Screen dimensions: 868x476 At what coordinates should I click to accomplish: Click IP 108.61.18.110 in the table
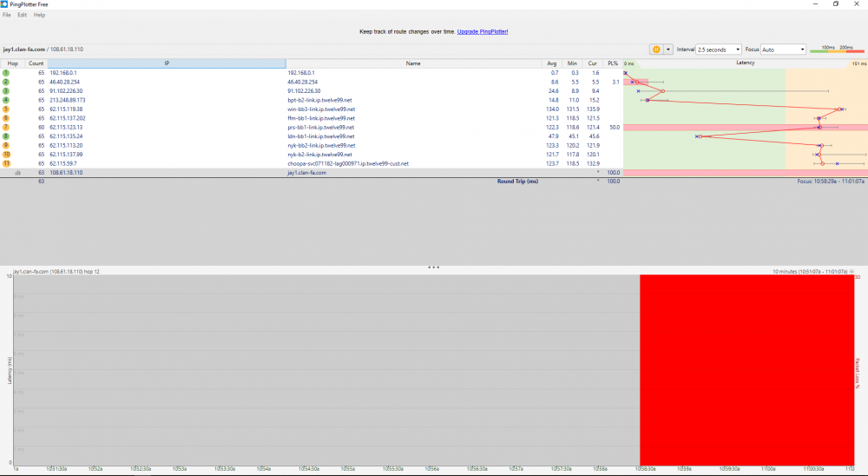[x=67, y=173]
